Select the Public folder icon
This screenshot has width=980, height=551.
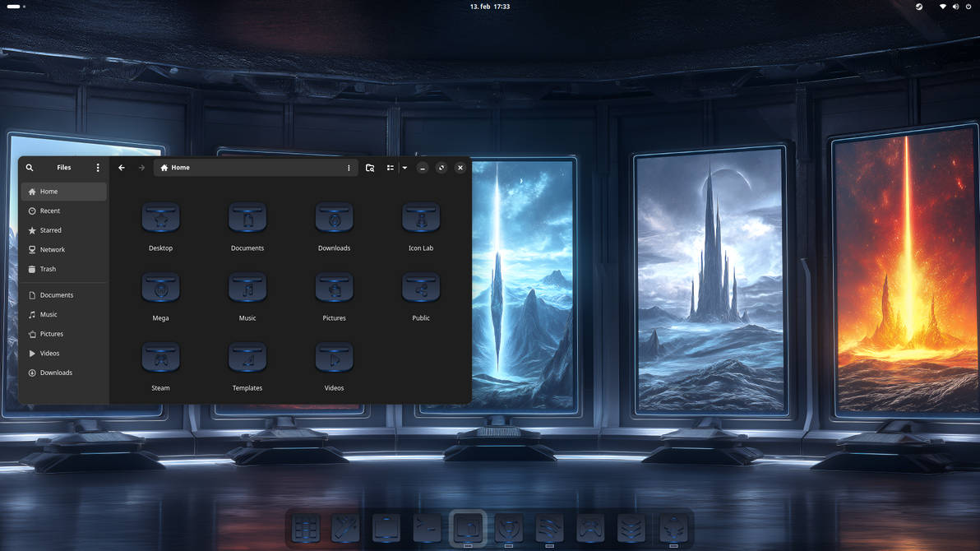(421, 288)
